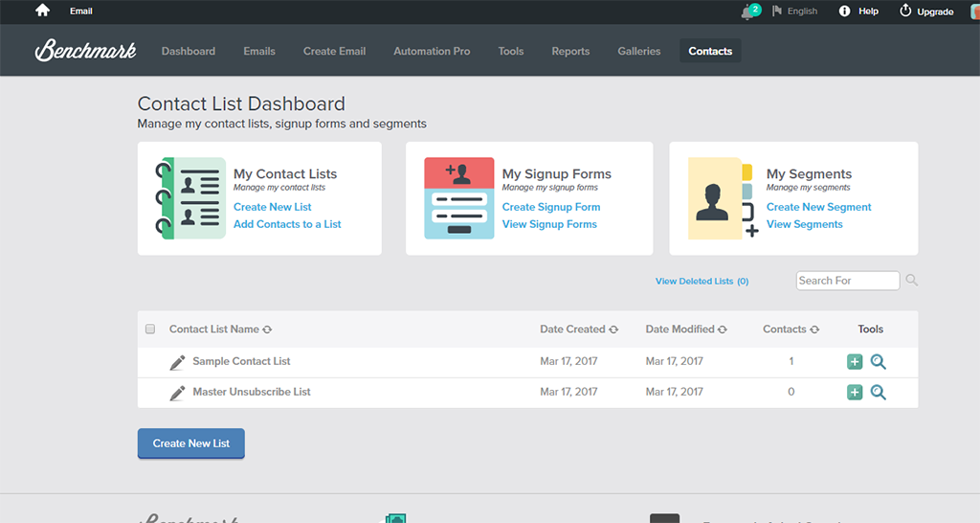Click Create New Segment link
The image size is (980, 523).
click(x=819, y=207)
